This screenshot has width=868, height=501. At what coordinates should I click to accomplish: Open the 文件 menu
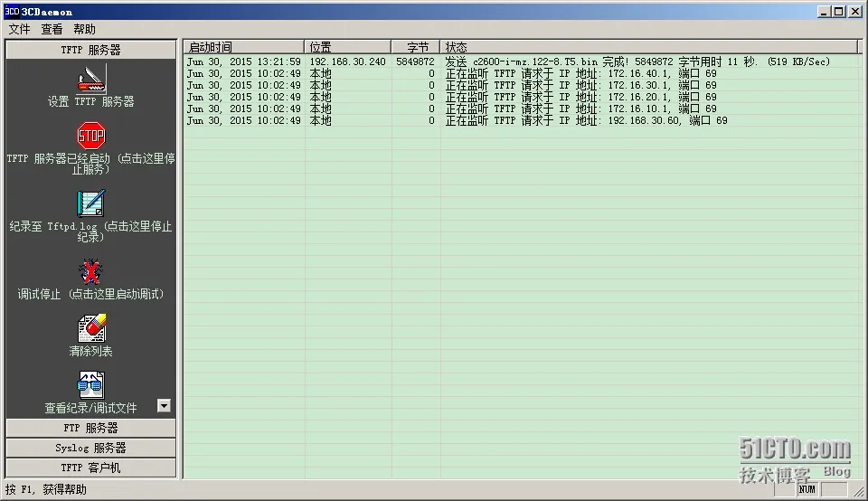(19, 29)
